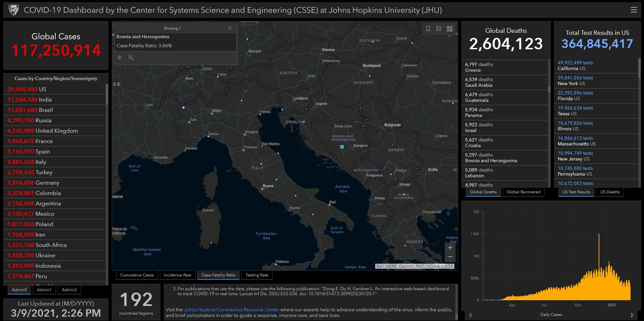Select South Africa in the cases list
The image size is (644, 321).
[55, 245]
